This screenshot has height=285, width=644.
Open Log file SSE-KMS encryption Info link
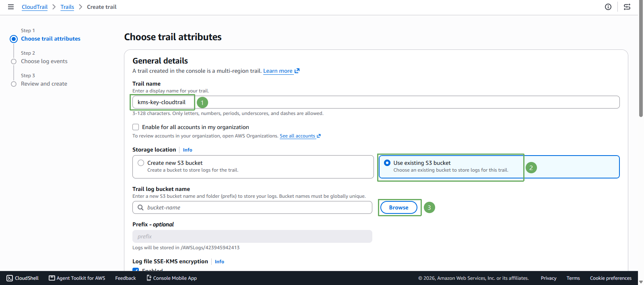click(x=219, y=262)
